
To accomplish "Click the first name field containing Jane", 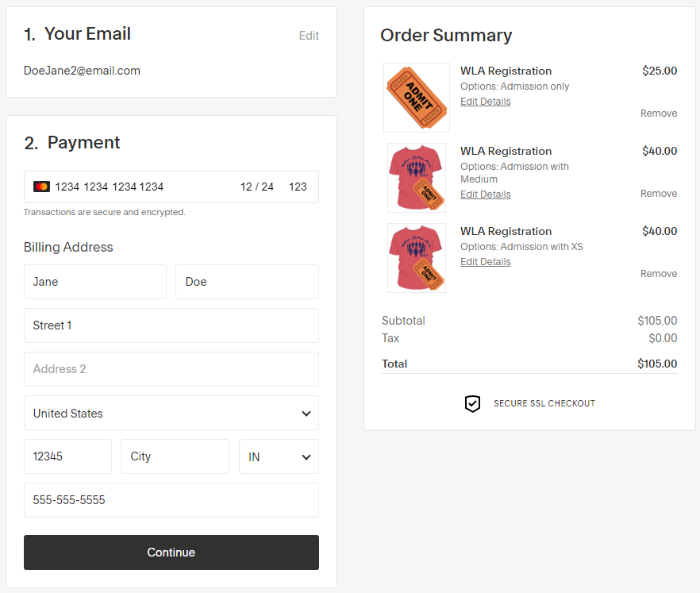I will pyautogui.click(x=95, y=282).
